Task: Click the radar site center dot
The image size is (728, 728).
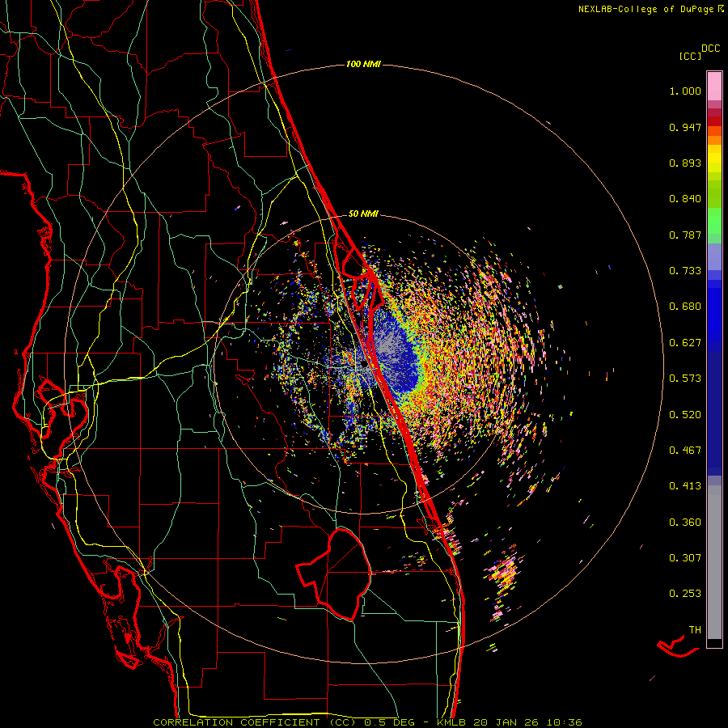Action: click(x=364, y=364)
